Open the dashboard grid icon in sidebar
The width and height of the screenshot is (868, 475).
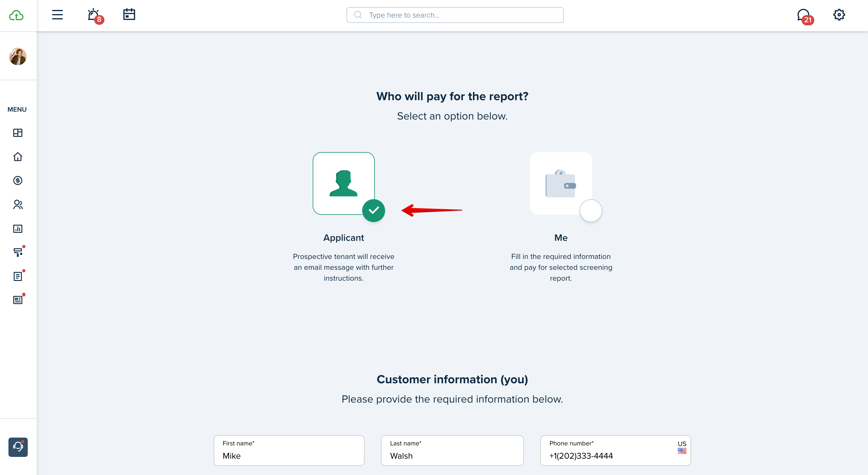(x=18, y=133)
